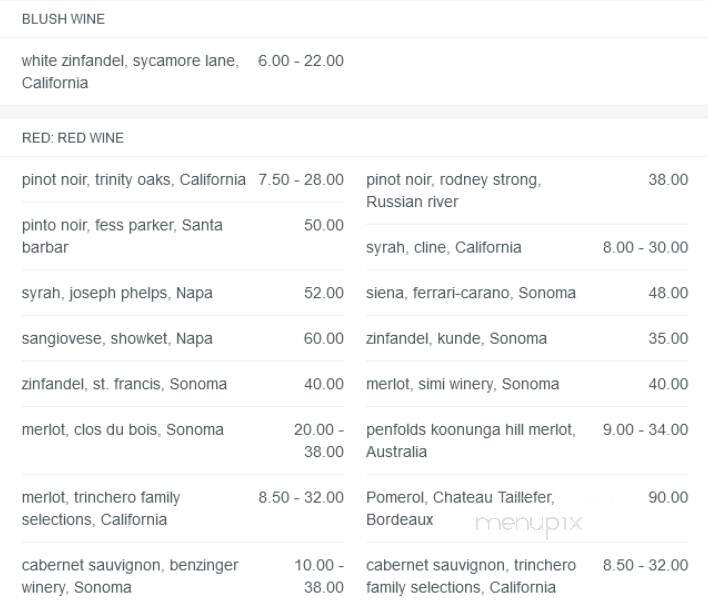Select Pomerol, Chateau Taillefer, Bordeaux
Viewport: 708px width, 606px height.
[x=460, y=508]
